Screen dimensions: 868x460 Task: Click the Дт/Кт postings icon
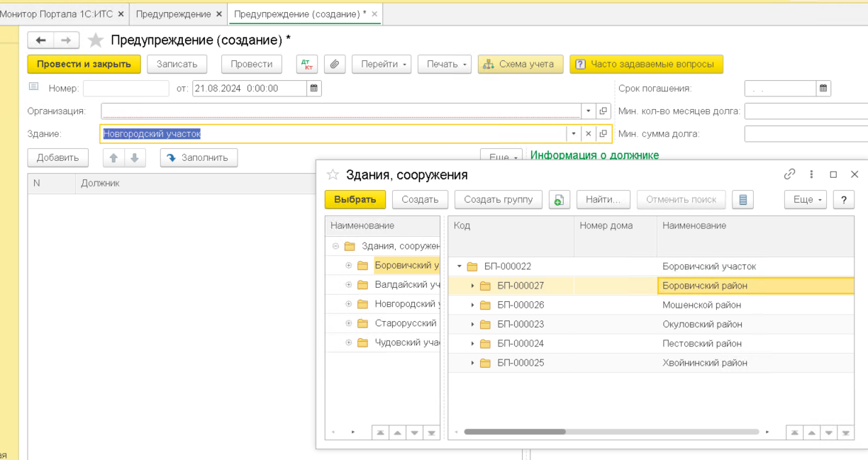click(x=307, y=64)
